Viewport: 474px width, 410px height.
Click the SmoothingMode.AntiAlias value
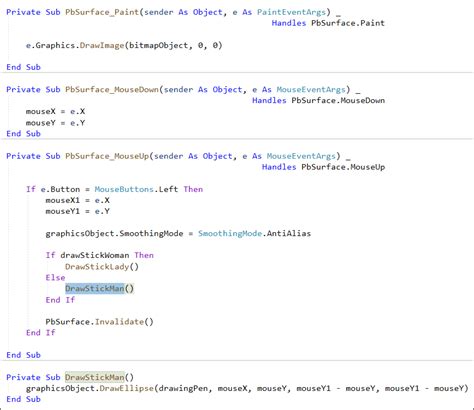click(254, 233)
